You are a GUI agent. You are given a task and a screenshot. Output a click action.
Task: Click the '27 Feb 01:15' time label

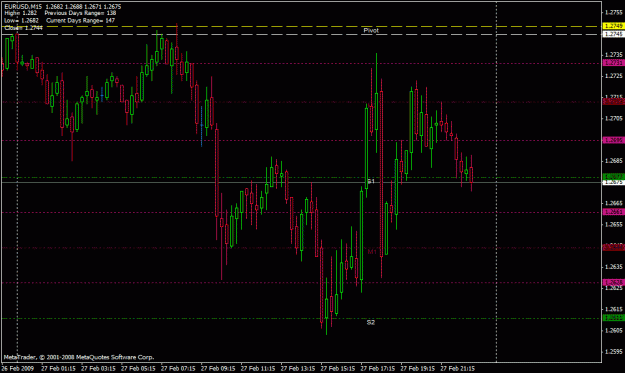coord(58,369)
